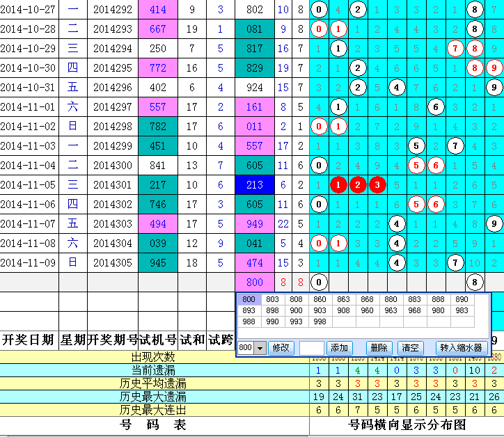Screen dimensions: 504x437
Task: Click the 转入缩水器 button
Action: [x=460, y=348]
